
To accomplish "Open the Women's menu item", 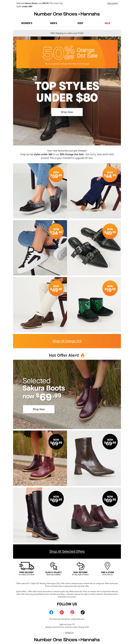I will pos(27,23).
